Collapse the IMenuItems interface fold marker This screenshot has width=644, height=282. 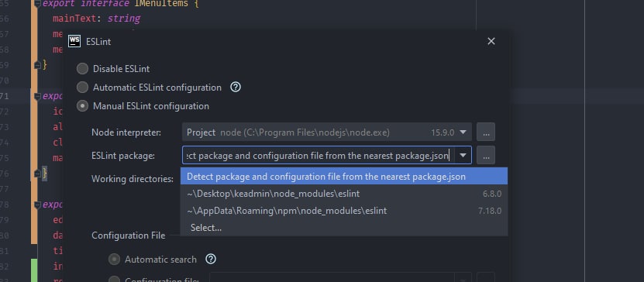tap(37, 4)
